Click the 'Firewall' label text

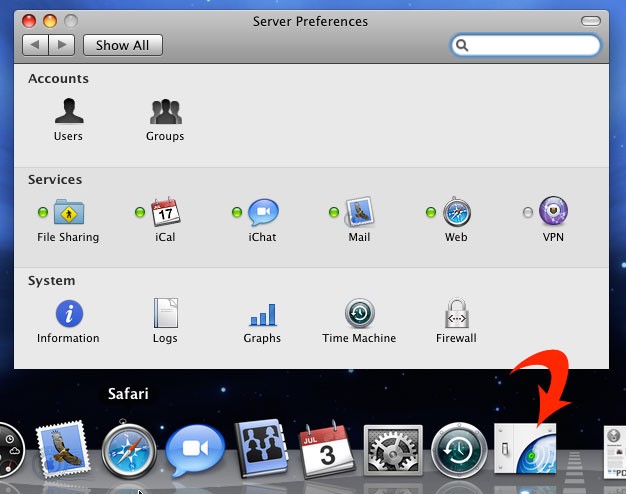click(456, 338)
